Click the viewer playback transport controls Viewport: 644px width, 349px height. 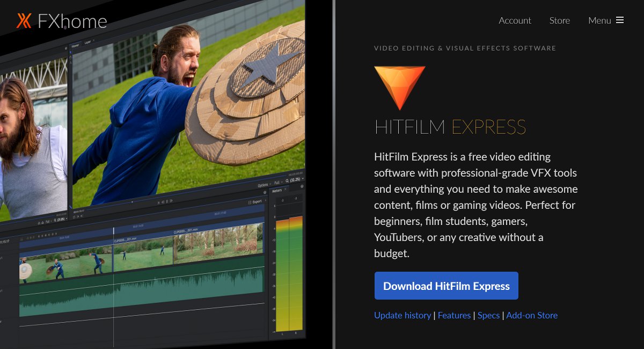[165, 202]
